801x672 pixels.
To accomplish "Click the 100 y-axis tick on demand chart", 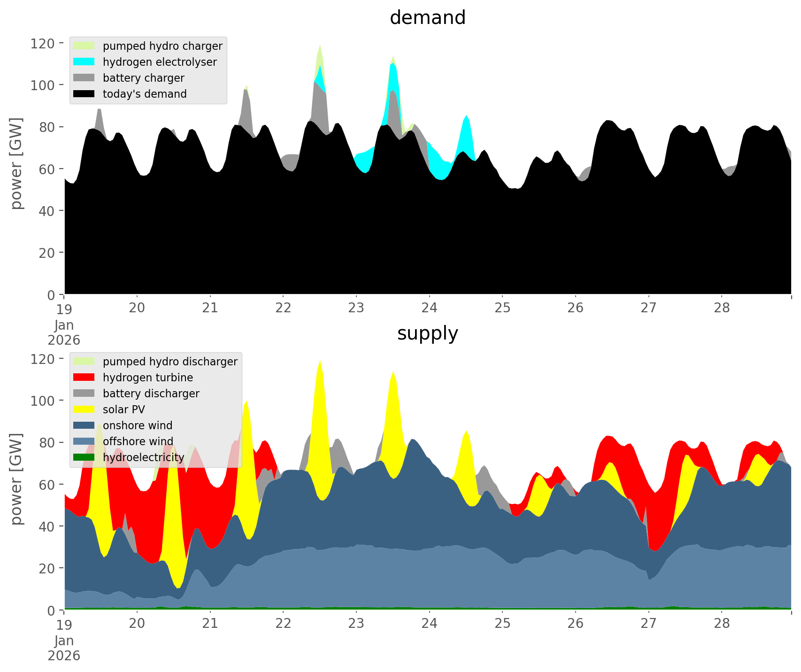I will pyautogui.click(x=43, y=85).
